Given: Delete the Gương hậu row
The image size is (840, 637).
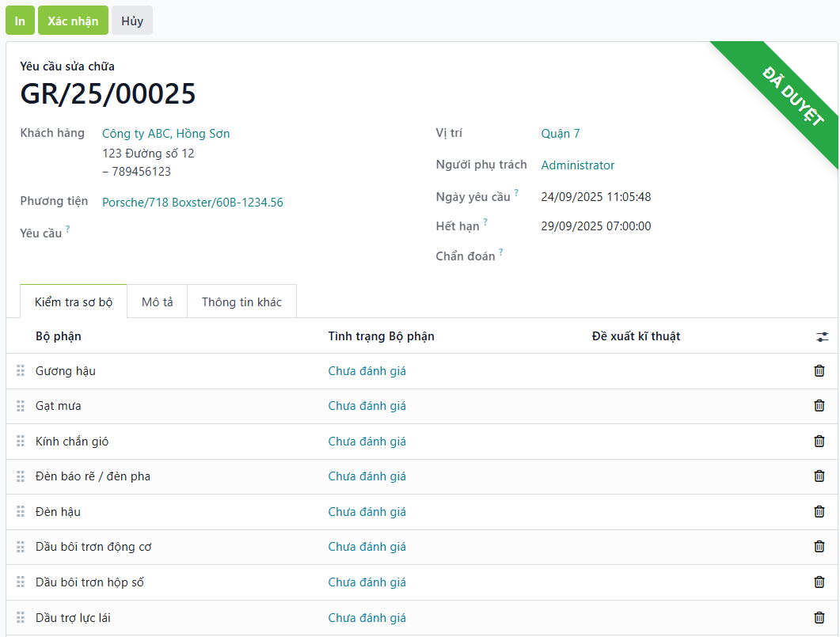Looking at the screenshot, I should pos(819,370).
